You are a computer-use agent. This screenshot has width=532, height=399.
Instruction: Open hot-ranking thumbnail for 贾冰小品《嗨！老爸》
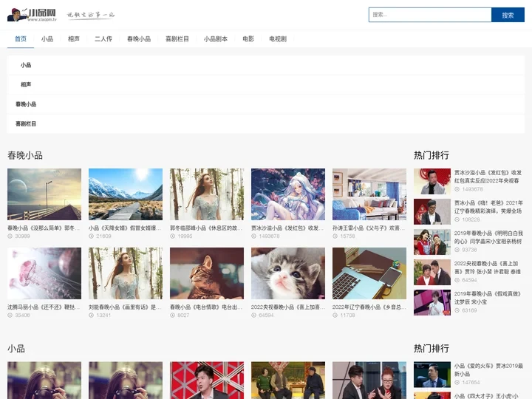[x=432, y=212]
